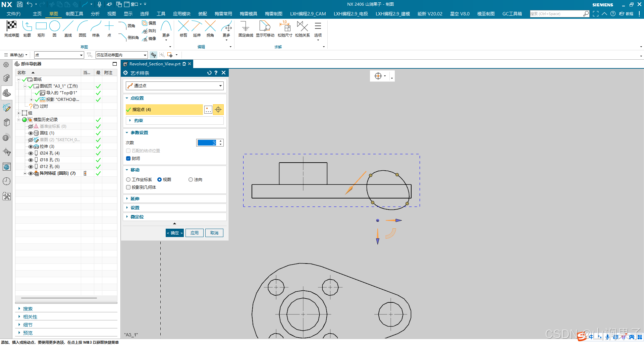
Task: Click the command search box
Action: pyautogui.click(x=556, y=14)
